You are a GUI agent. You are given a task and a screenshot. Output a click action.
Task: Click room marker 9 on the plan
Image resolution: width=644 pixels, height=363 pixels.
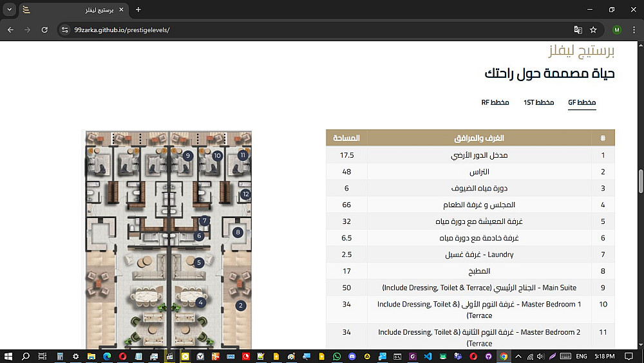187,156
